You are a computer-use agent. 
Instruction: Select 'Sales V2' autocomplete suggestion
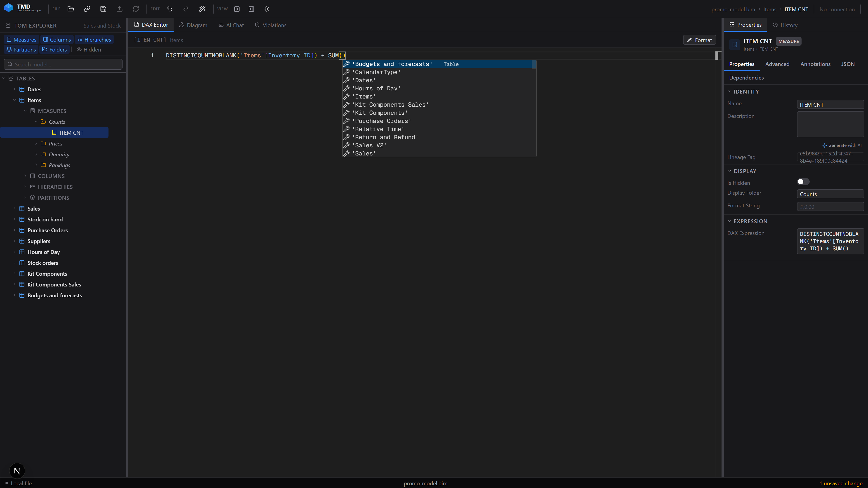pyautogui.click(x=439, y=145)
